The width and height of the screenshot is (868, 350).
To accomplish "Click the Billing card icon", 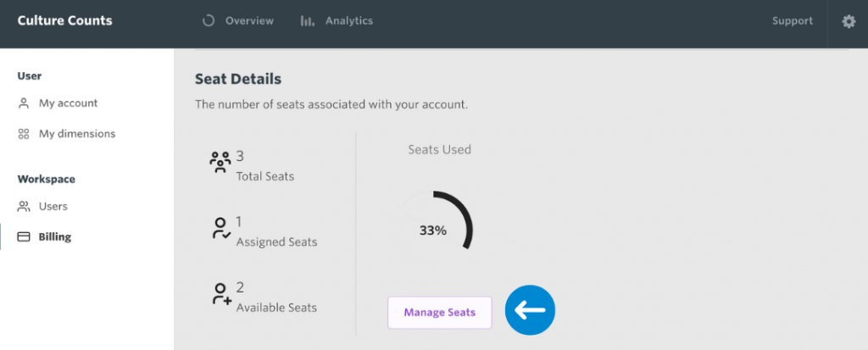I will (x=23, y=237).
